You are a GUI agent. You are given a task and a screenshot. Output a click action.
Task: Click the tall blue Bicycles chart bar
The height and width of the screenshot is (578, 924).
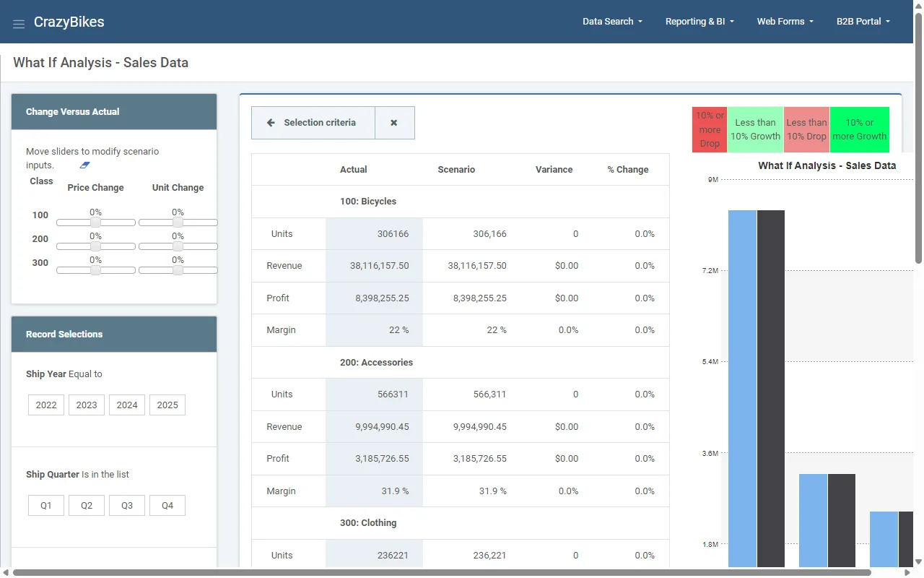pyautogui.click(x=742, y=389)
